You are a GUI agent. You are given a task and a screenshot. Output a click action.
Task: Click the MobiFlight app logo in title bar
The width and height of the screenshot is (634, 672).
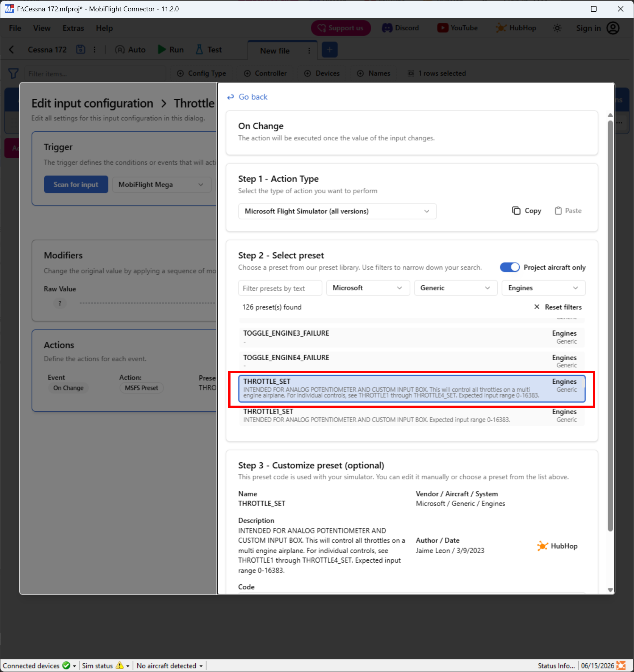(9, 9)
